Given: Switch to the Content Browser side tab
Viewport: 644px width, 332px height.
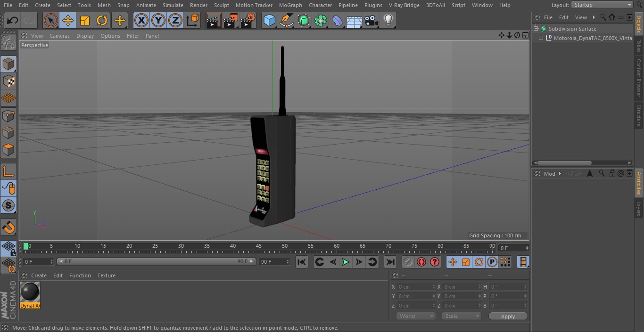Looking at the screenshot, I should 639,78.
